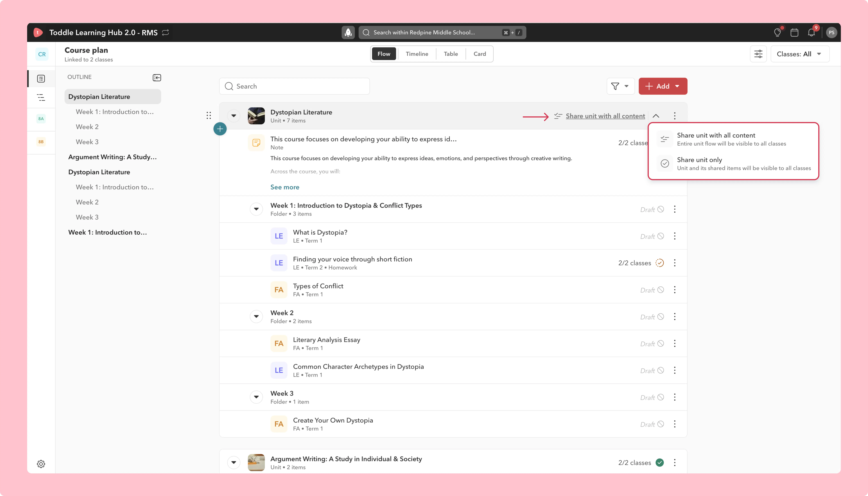Collapse the Week 1 Introduction folder

coord(256,209)
